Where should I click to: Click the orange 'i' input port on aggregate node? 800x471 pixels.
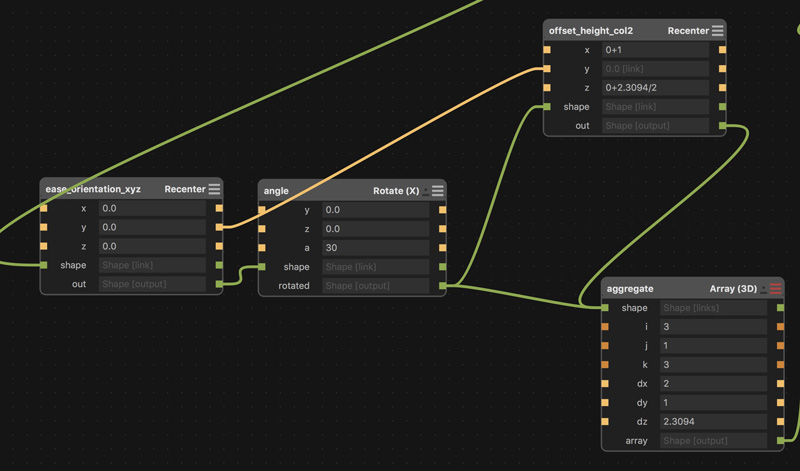coord(605,327)
